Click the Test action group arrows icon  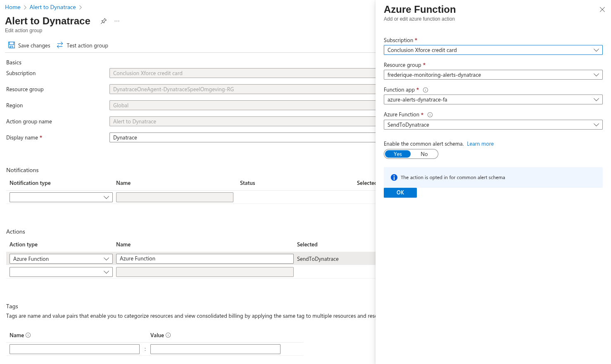click(x=60, y=45)
